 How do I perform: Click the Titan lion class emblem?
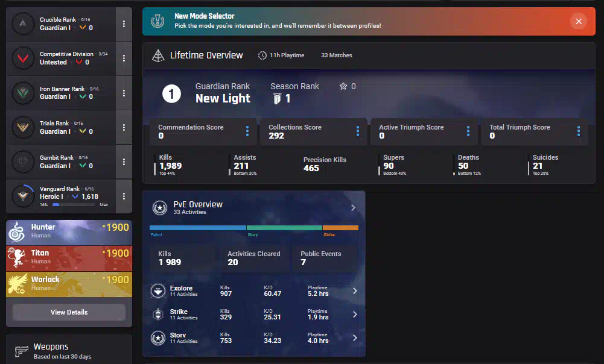17,258
